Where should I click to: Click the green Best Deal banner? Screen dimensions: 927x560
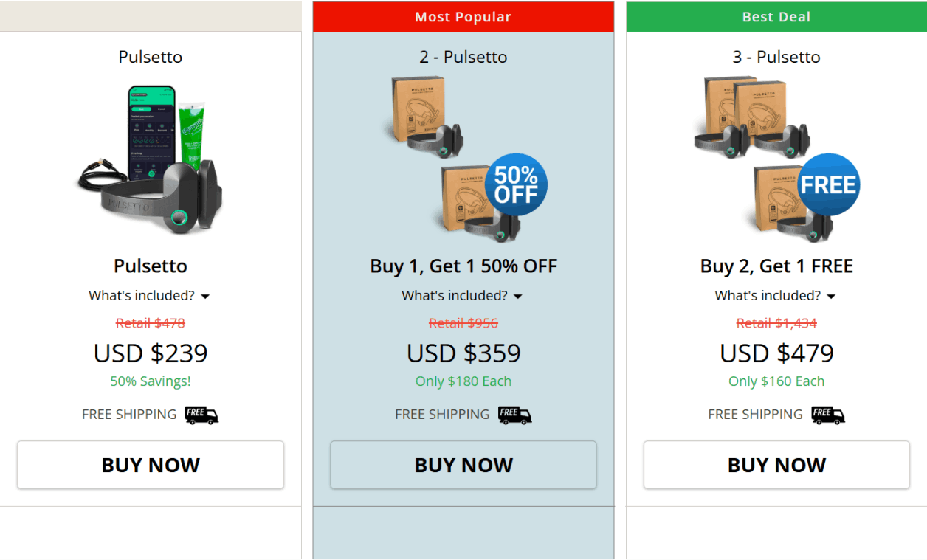click(776, 16)
